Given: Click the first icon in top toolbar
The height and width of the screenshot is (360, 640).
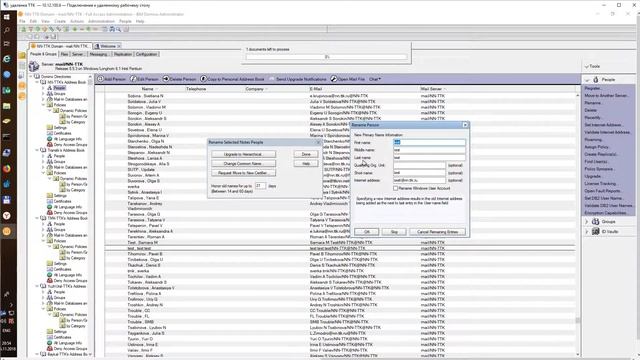Looking at the screenshot, I should tap(23, 29).
